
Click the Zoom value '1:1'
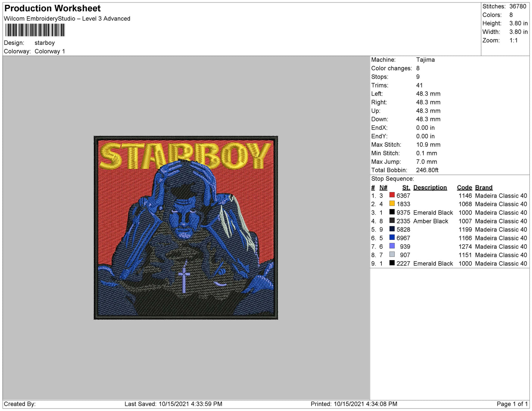514,40
